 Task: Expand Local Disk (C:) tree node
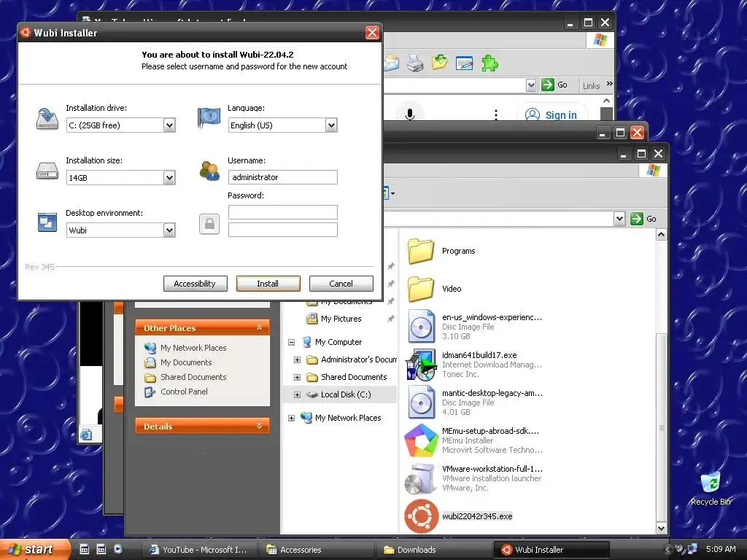point(298,394)
